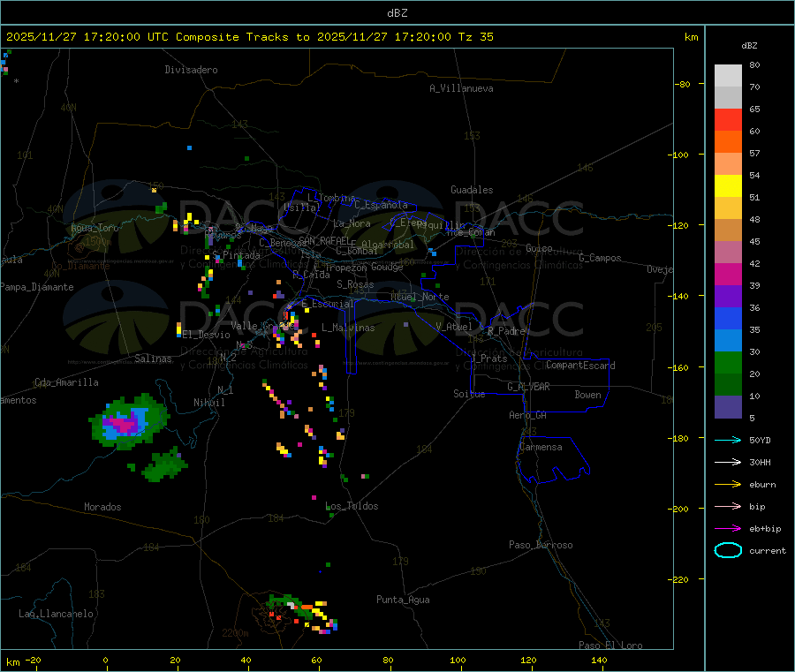Click the white 80 dBZ color swatch
The image size is (795, 672).
click(728, 76)
